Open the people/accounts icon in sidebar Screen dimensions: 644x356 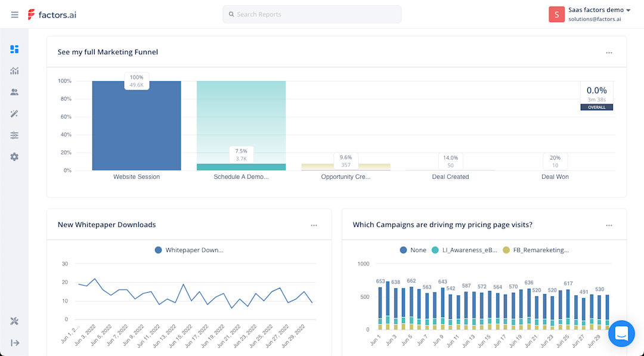tap(14, 92)
